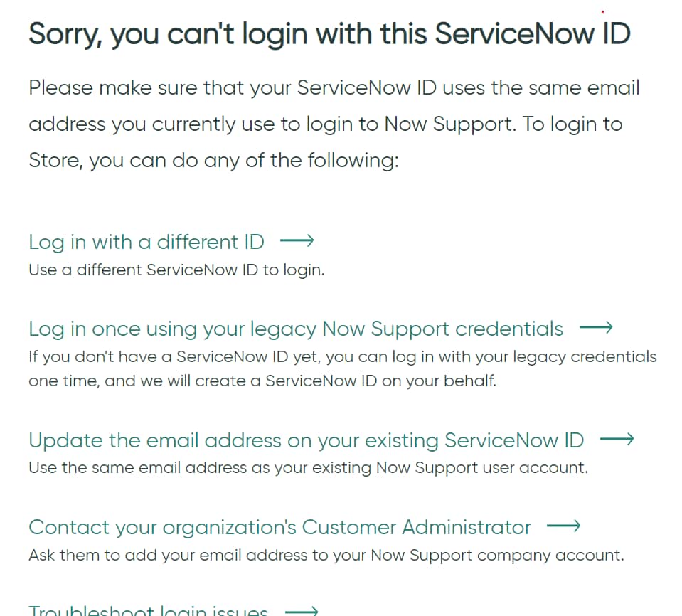This screenshot has height=616, width=682.
Task: Open "Contact your organization's Customer Administrator" link
Action: (x=279, y=527)
